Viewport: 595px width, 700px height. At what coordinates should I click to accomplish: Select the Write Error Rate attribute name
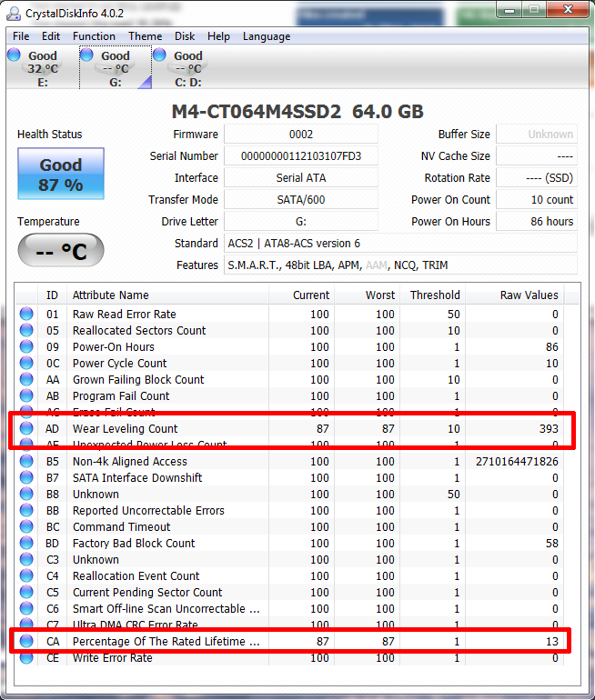(113, 657)
